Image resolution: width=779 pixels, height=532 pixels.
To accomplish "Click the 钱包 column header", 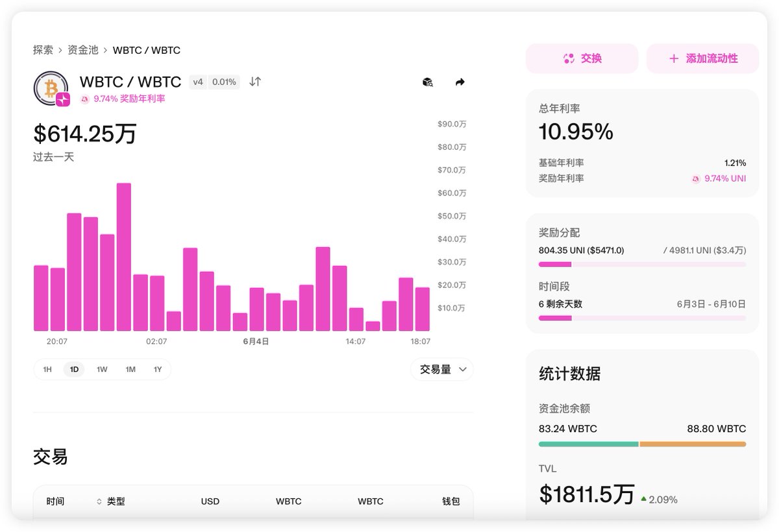I will (x=451, y=502).
